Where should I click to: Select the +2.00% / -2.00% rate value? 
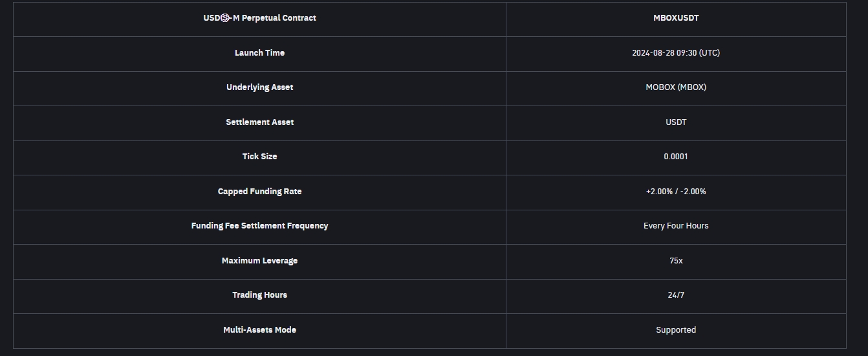click(676, 192)
